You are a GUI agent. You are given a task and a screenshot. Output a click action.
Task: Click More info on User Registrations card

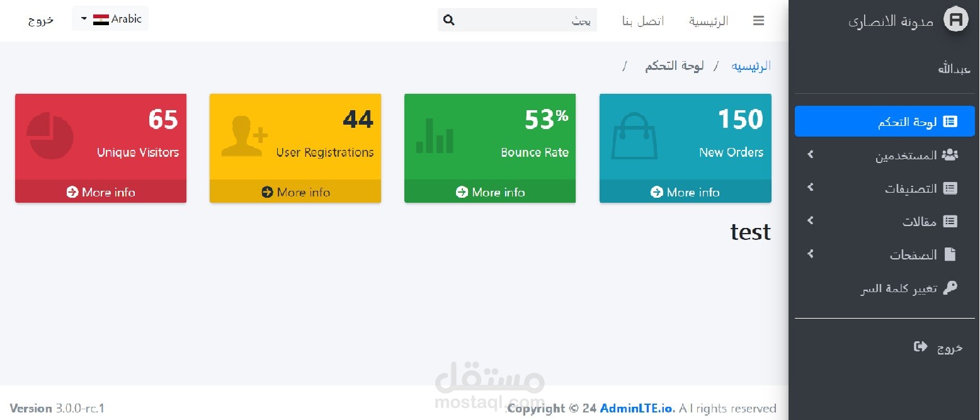point(295,192)
